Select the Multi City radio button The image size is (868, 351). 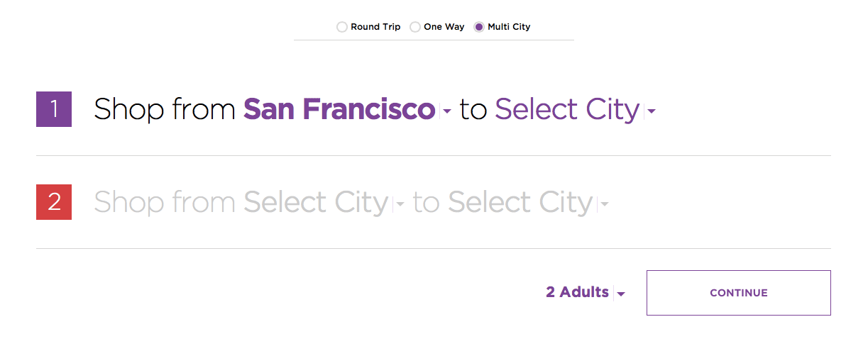pos(479,27)
